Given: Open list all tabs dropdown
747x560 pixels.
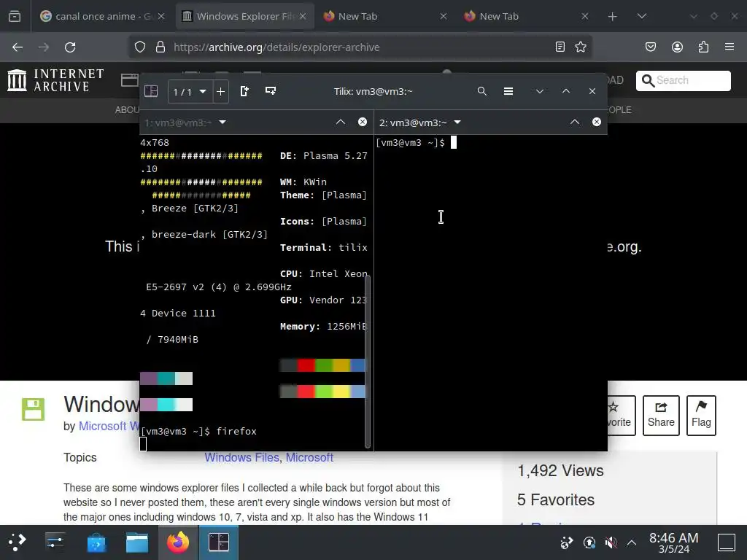Looking at the screenshot, I should [642, 16].
